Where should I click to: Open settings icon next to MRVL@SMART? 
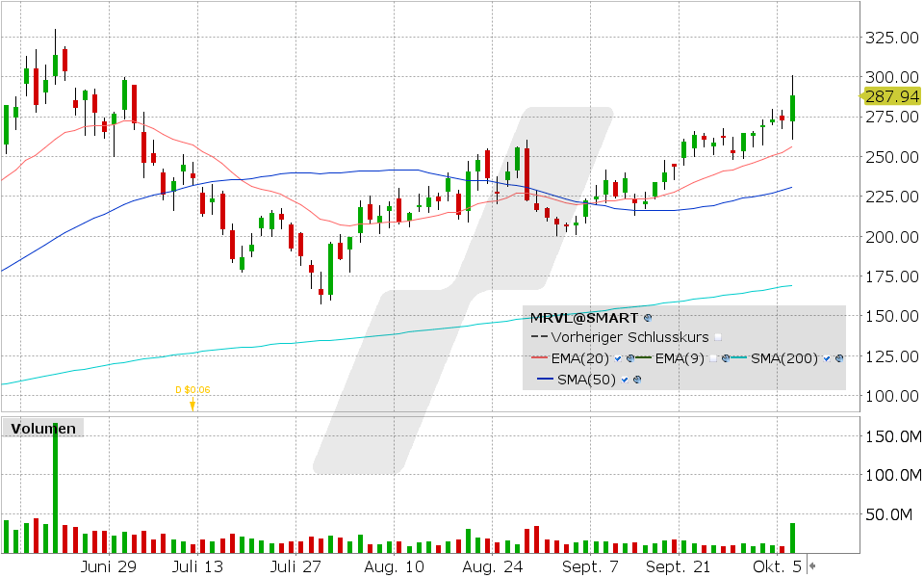pyautogui.click(x=648, y=318)
